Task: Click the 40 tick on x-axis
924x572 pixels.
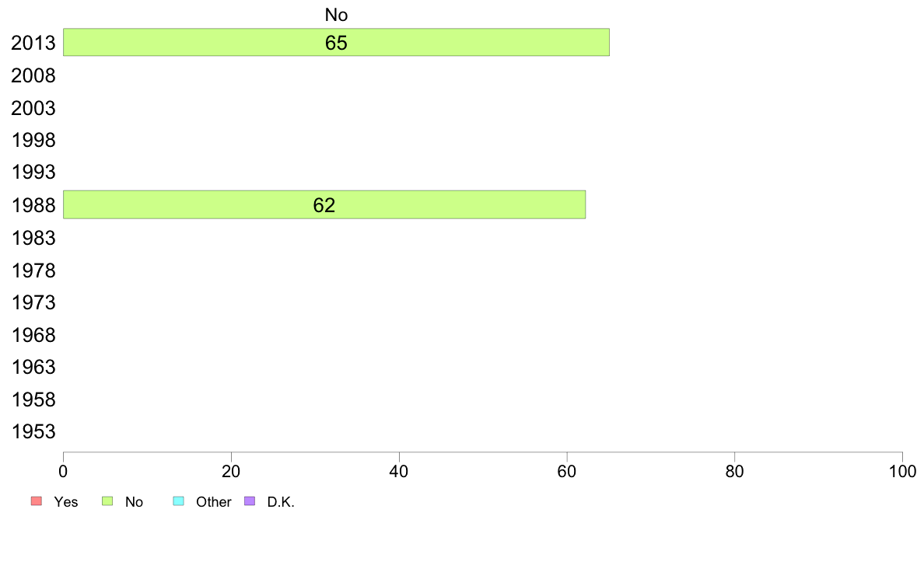Action: coord(399,471)
